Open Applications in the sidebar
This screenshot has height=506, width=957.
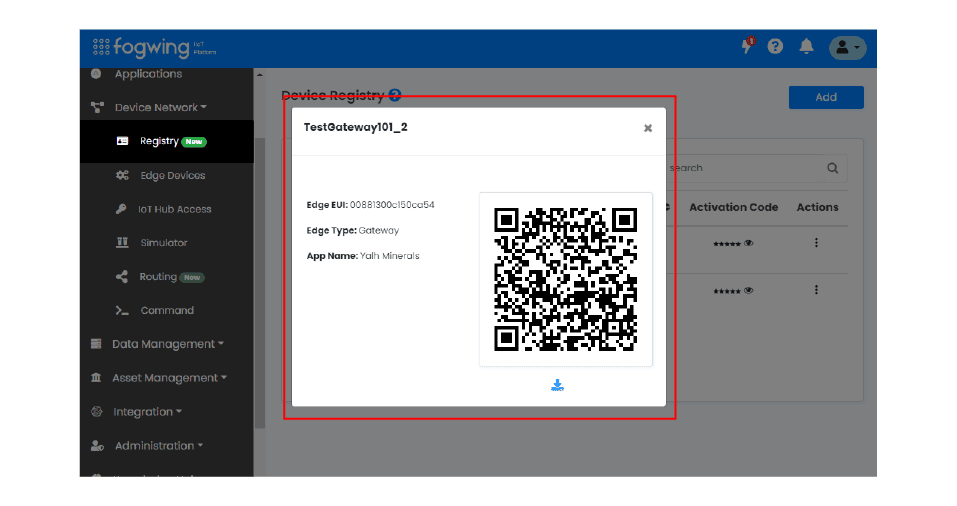pos(148,74)
